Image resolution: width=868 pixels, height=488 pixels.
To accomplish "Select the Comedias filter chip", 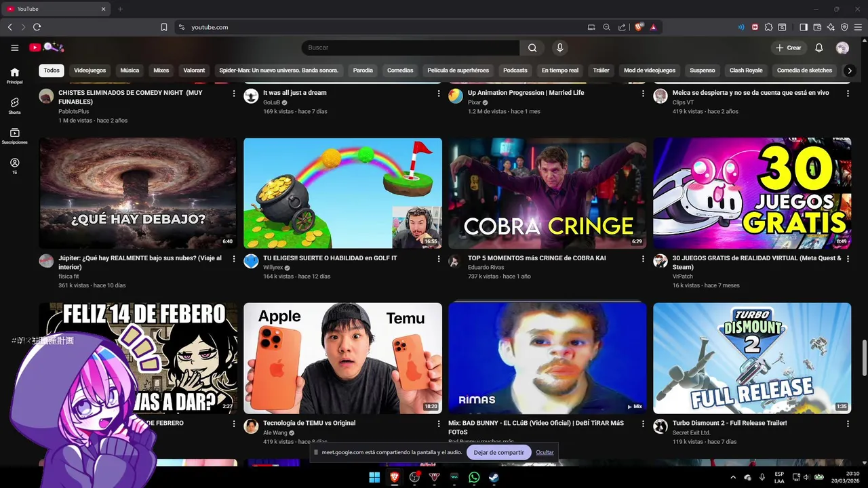I will click(x=400, y=70).
